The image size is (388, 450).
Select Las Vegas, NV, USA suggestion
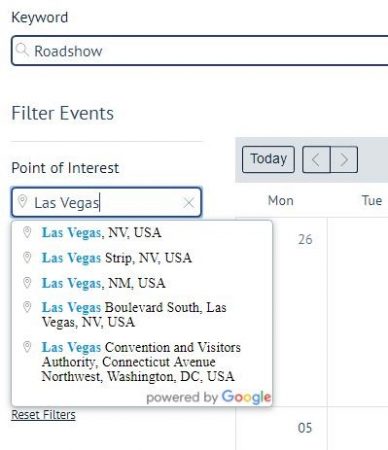point(142,233)
